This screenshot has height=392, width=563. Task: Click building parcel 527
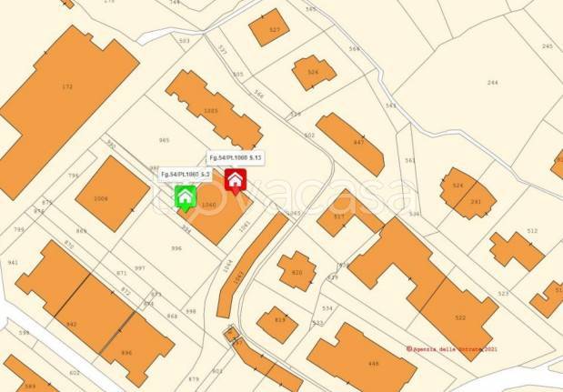pos(269,27)
